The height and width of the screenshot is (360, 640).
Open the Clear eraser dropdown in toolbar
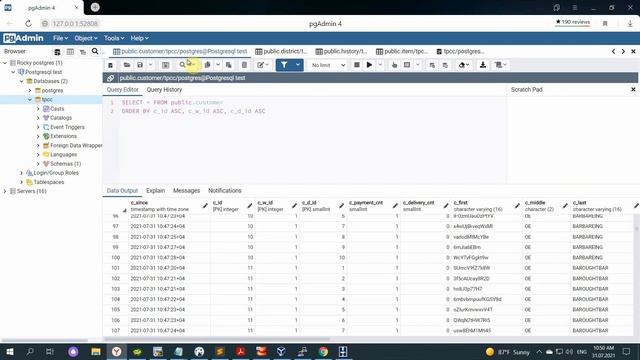tap(464, 65)
